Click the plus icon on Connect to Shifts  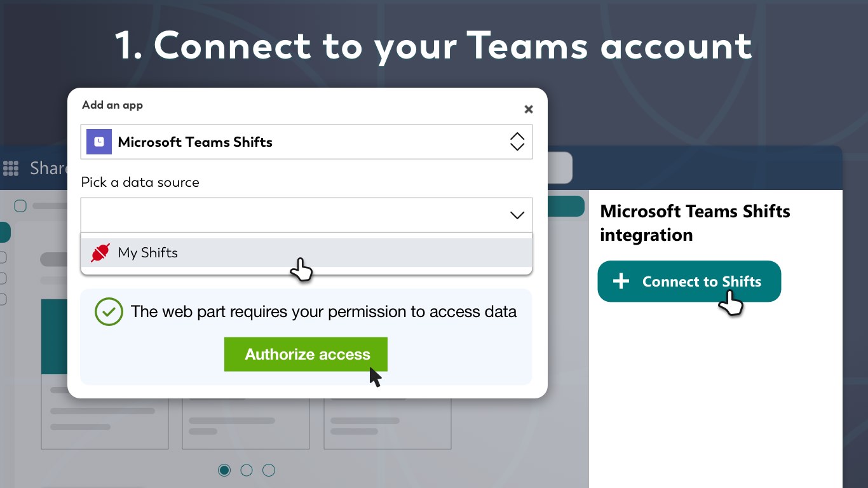tap(621, 281)
